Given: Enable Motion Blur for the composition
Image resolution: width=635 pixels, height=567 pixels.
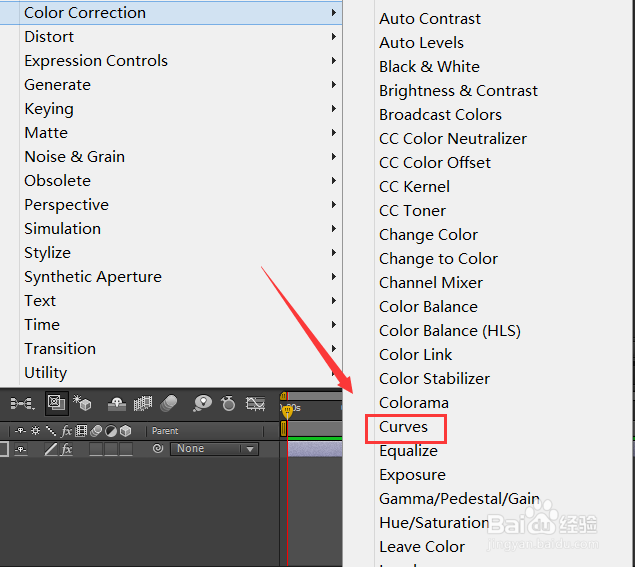Looking at the screenshot, I should point(169,403).
